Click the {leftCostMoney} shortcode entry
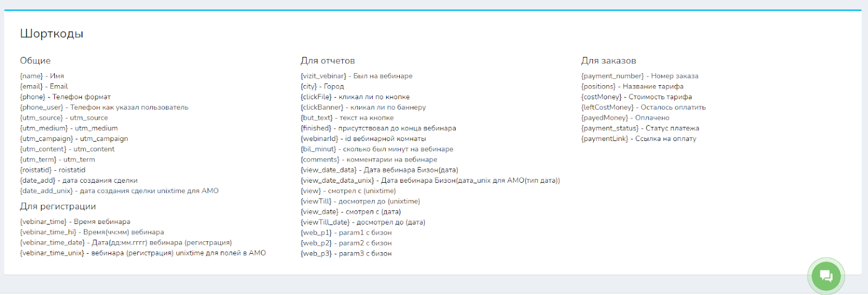Viewport: 868px width, 295px height. pyautogui.click(x=643, y=107)
